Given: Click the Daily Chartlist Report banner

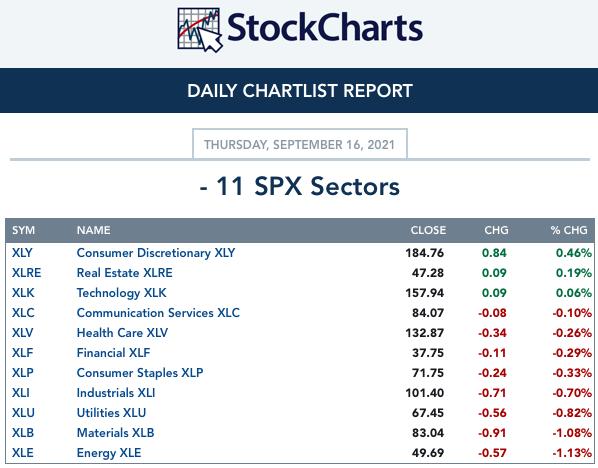Looking at the screenshot, I should coord(299,90).
